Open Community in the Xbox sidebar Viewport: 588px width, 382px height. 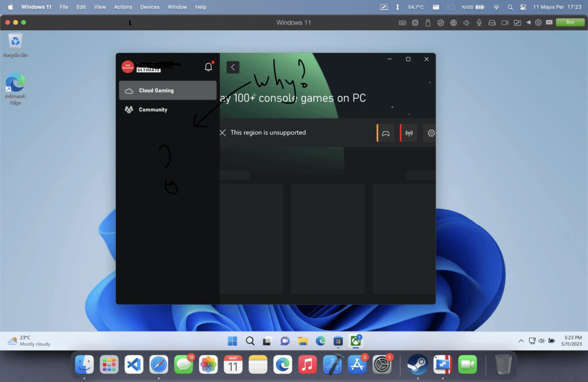click(168, 110)
